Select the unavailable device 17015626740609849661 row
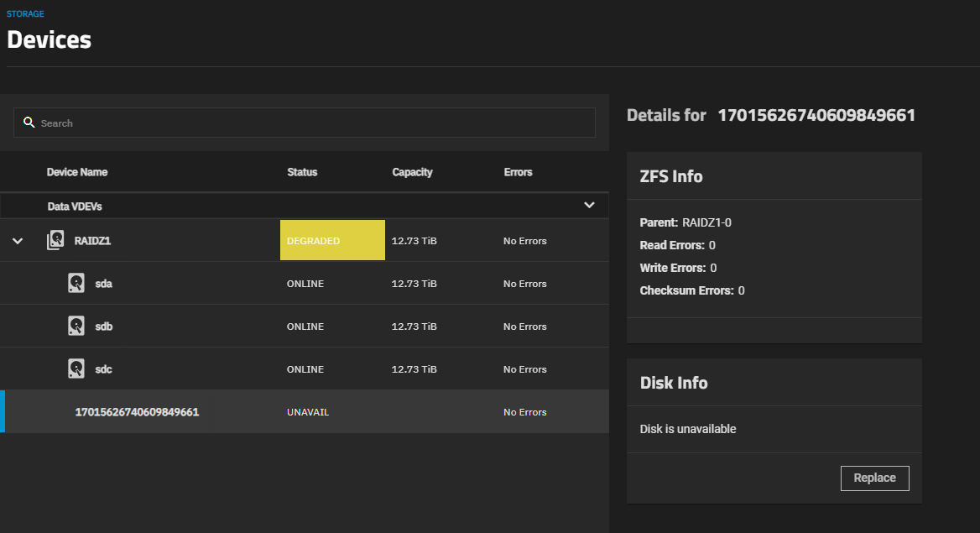Viewport: 980px width, 533px height. 305,411
